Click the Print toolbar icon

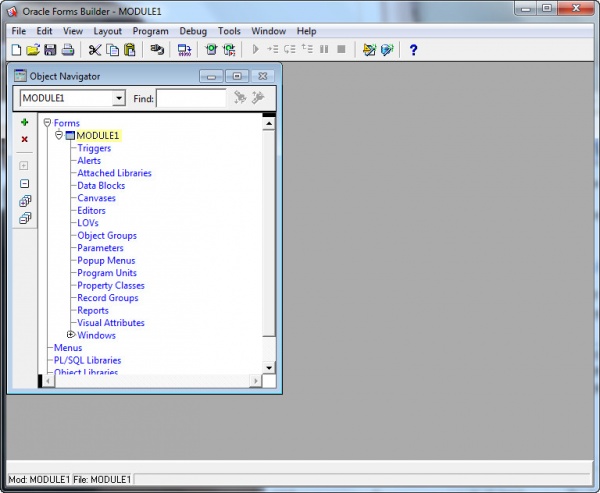tap(68, 50)
